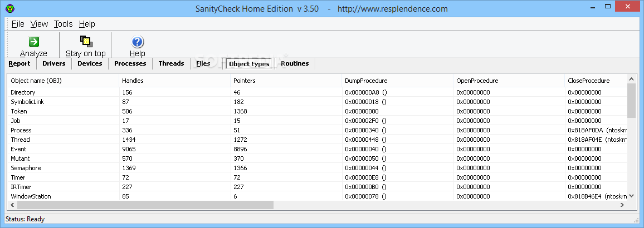Viewport: 644px width, 228px height.
Task: Switch to the Drivers tab
Action: [54, 63]
